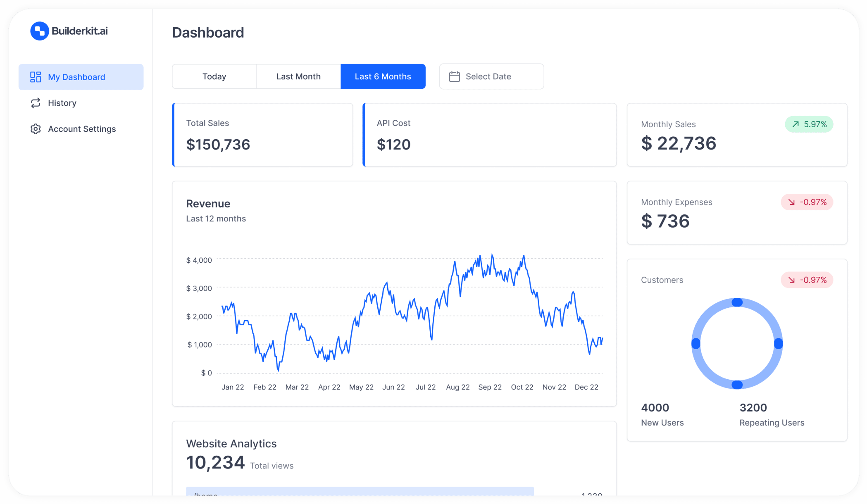
Task: Click the red down-arrow in Customers badge
Action: tap(791, 280)
